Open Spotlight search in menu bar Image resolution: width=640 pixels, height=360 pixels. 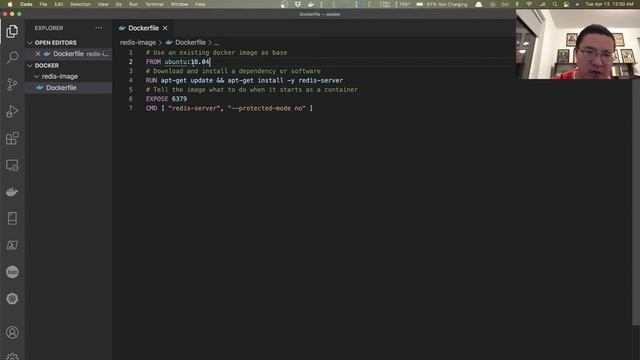point(554,4)
